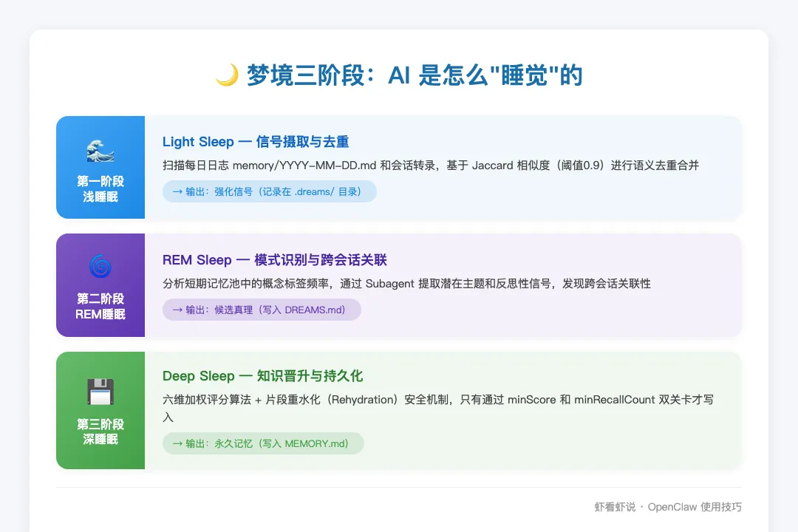Click the description mentioning Jaccard 相似度
This screenshot has height=532, width=798.
(431, 166)
